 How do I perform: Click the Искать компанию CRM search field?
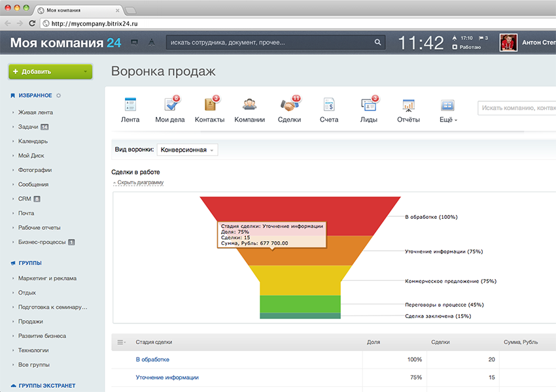(x=517, y=108)
